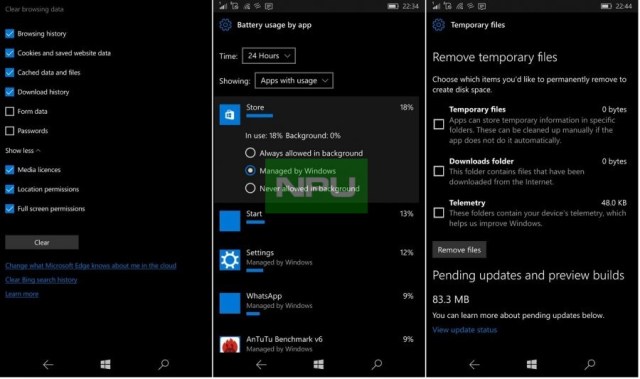Image resolution: width=640 pixels, height=379 pixels.
Task: Select Managed by Windows radio option
Action: (250, 171)
